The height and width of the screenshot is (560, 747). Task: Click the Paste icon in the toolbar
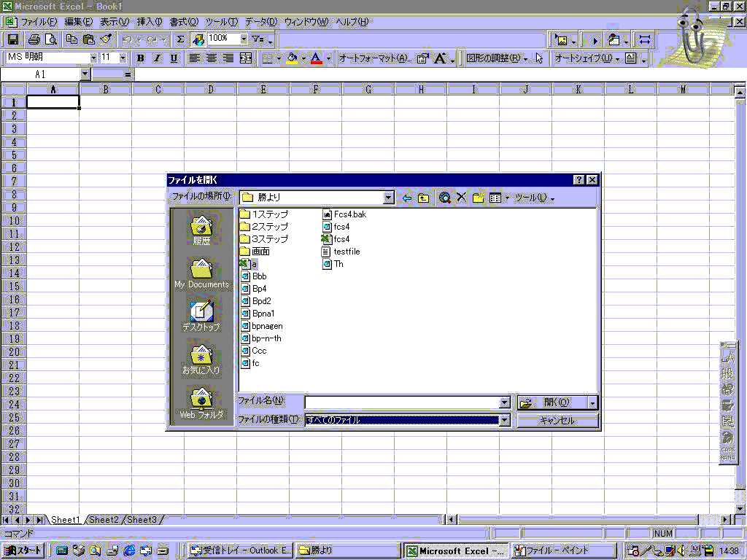(88, 39)
